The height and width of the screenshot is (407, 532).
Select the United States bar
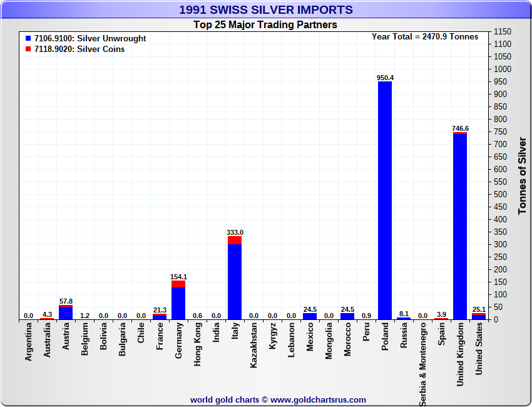point(479,316)
